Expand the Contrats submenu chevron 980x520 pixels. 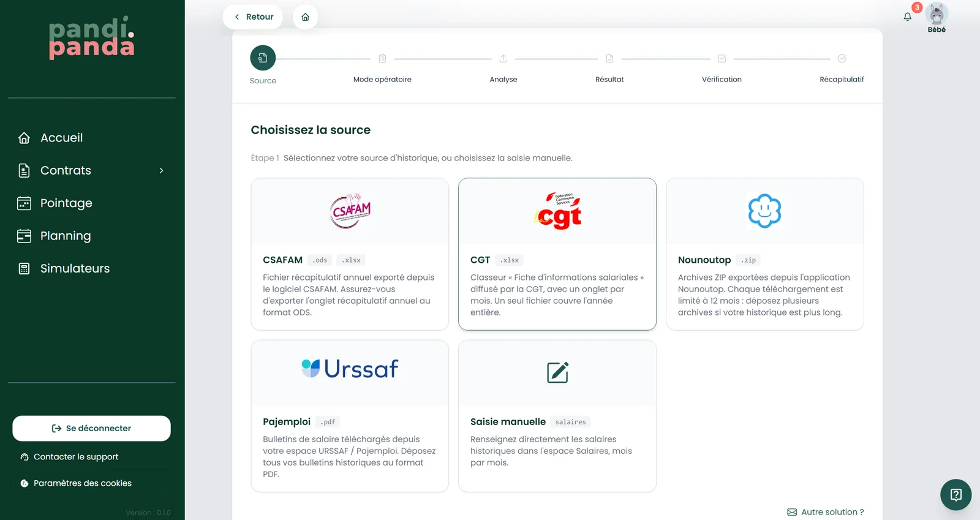162,171
